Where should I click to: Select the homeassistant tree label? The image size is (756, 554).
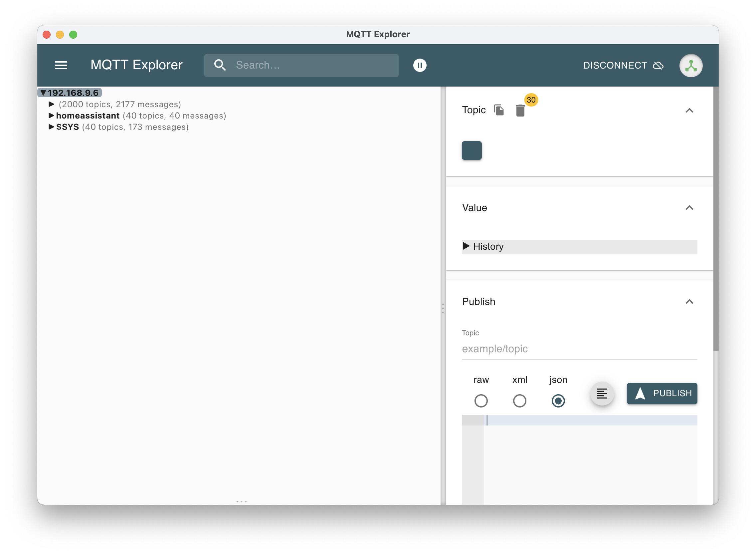(88, 116)
